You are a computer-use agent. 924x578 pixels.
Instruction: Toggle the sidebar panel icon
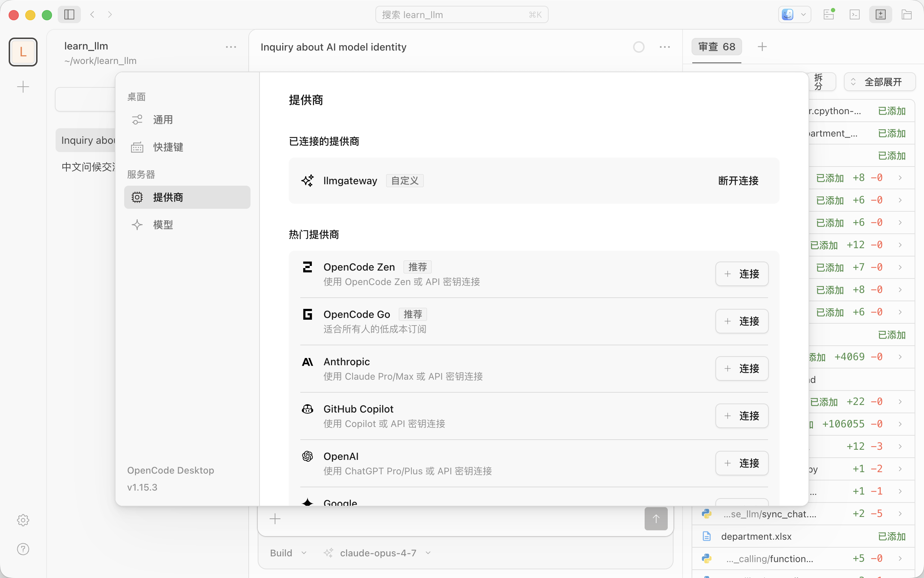coord(69,14)
